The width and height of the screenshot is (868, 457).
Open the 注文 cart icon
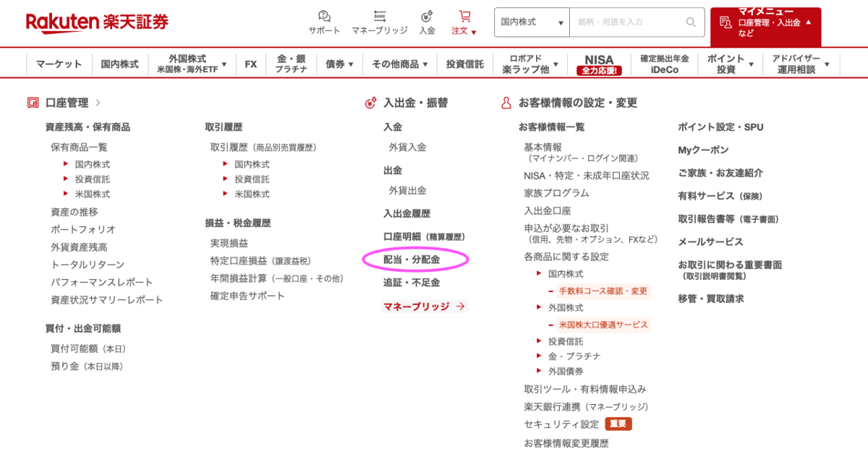click(464, 16)
